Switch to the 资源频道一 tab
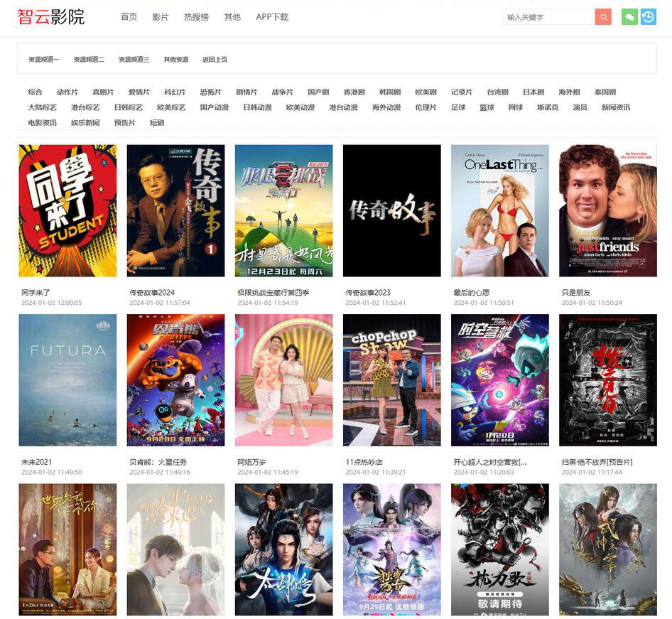This screenshot has width=672, height=619. (44, 60)
